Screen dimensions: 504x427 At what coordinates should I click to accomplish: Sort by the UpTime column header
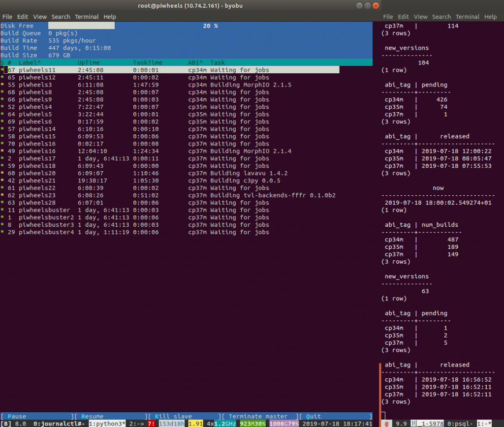point(89,62)
